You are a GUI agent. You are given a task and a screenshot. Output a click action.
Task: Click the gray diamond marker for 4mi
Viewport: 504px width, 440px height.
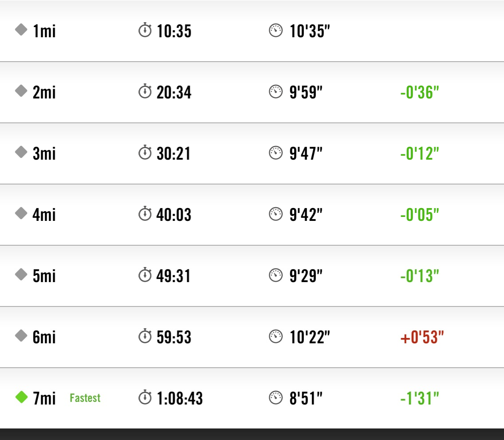pyautogui.click(x=21, y=213)
